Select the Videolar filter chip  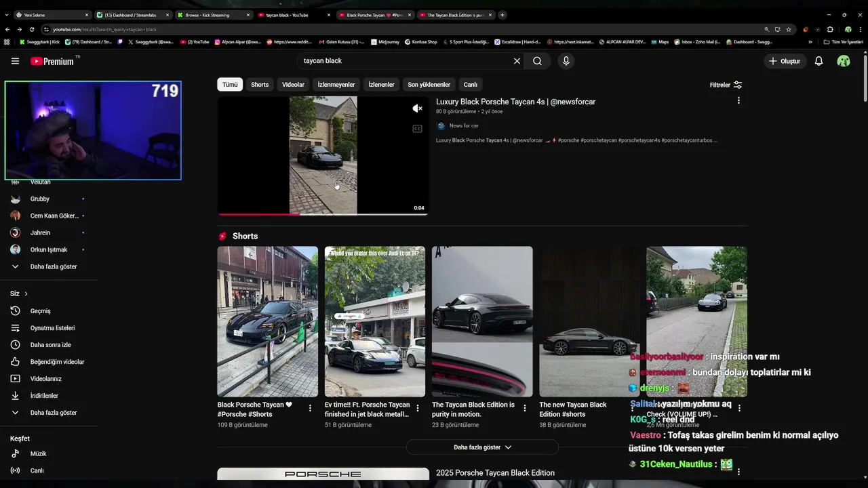pyautogui.click(x=293, y=85)
